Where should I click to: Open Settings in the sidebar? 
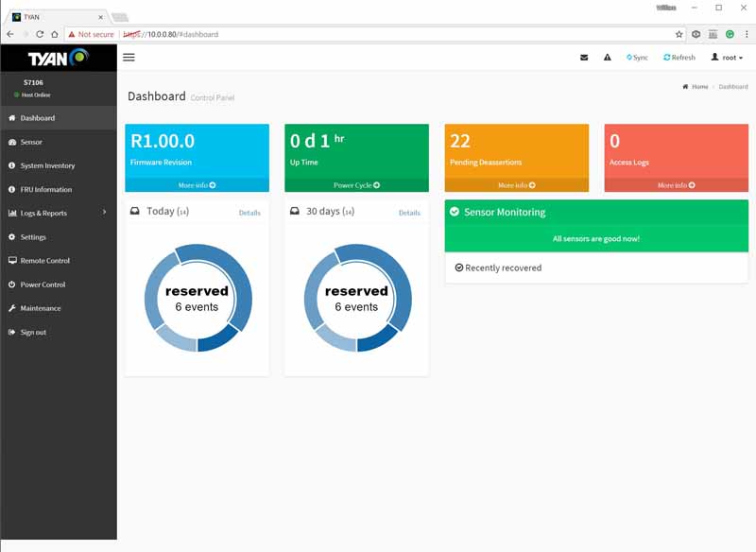[59, 237]
